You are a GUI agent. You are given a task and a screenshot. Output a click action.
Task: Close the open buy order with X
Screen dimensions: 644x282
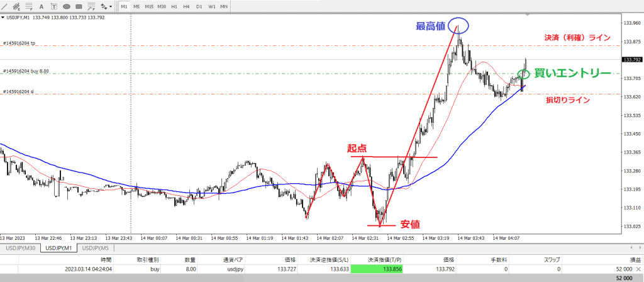(638, 268)
